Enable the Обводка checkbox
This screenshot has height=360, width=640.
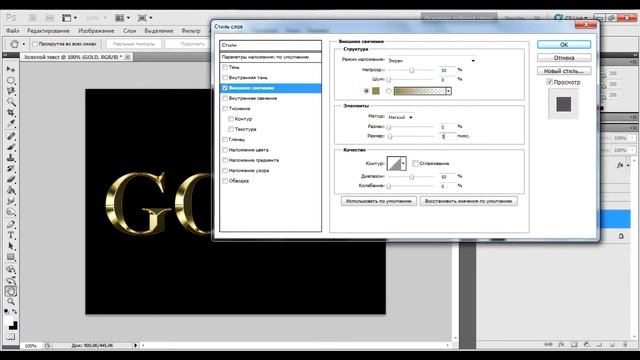click(x=225, y=180)
